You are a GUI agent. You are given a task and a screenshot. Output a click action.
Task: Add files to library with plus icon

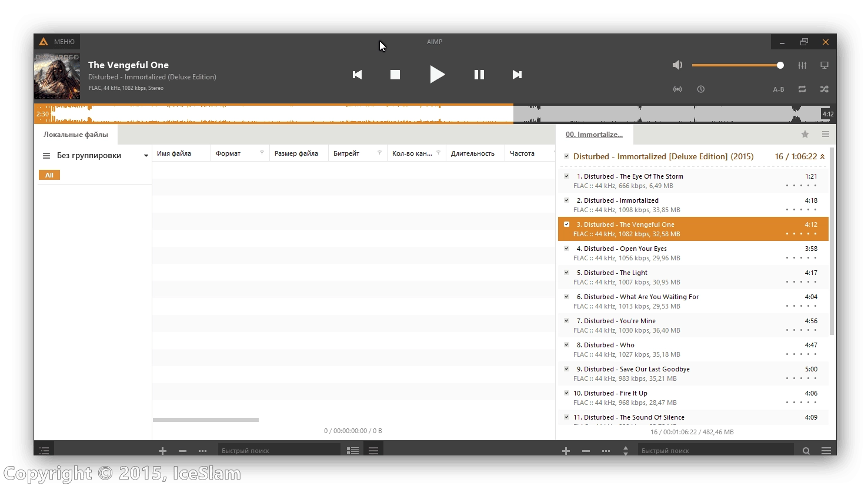click(163, 451)
